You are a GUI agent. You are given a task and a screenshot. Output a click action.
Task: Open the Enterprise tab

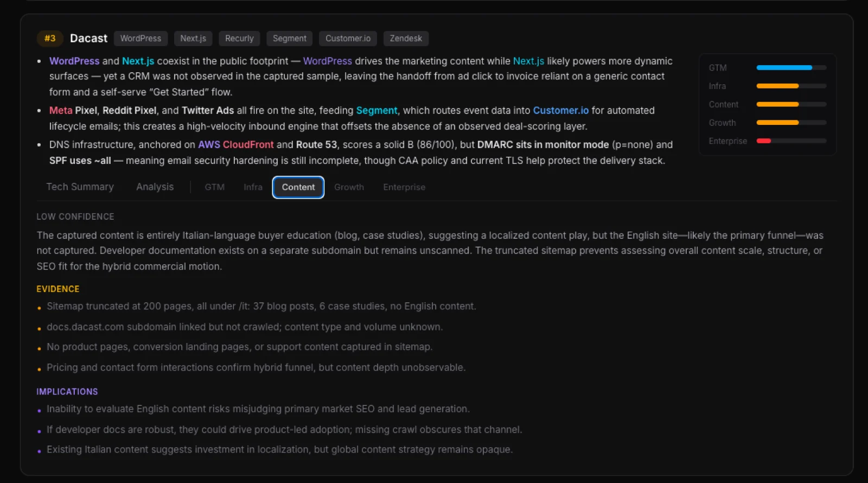(x=404, y=187)
